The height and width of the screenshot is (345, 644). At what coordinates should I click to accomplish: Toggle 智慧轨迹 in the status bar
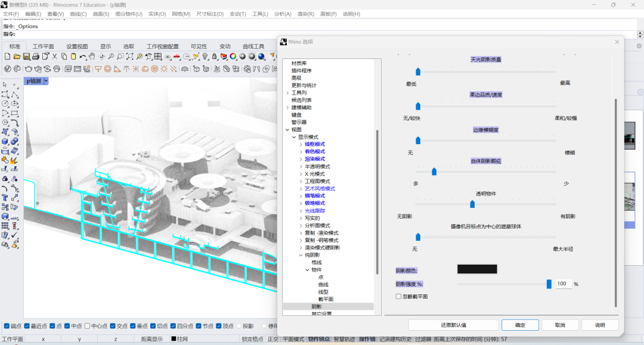(x=344, y=339)
